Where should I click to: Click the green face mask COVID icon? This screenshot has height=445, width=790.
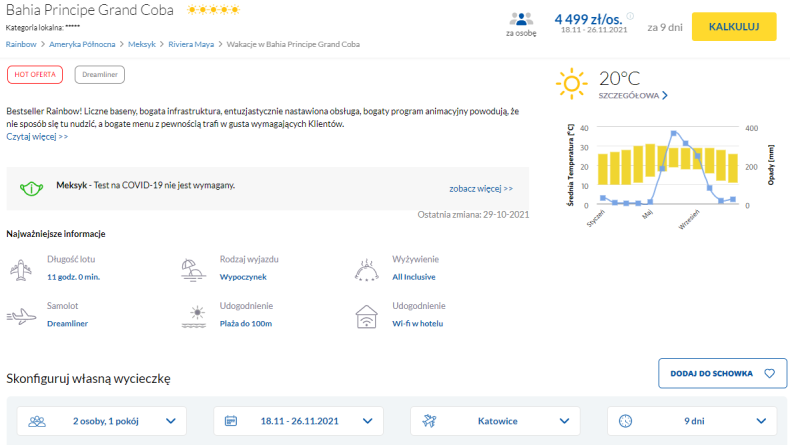click(x=31, y=189)
